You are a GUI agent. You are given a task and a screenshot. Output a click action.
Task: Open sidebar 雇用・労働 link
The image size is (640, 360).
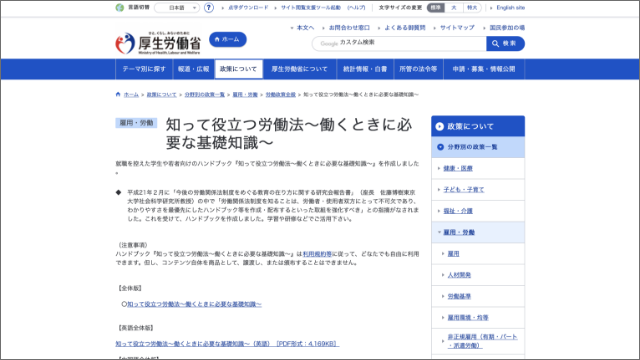(x=459, y=232)
